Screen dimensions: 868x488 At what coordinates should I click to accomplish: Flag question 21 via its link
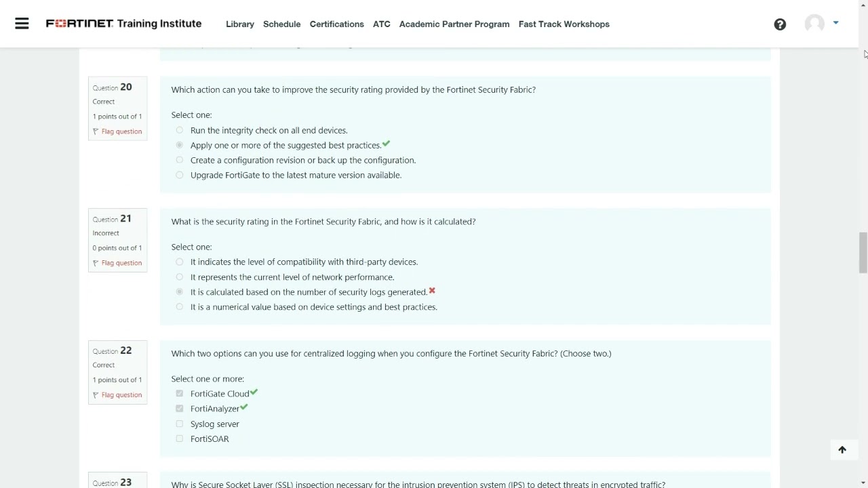tap(121, 263)
